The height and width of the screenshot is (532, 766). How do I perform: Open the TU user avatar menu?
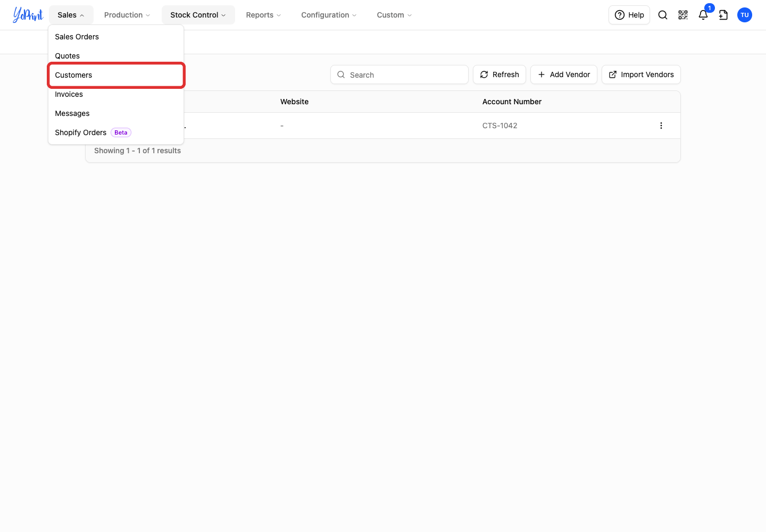point(745,15)
